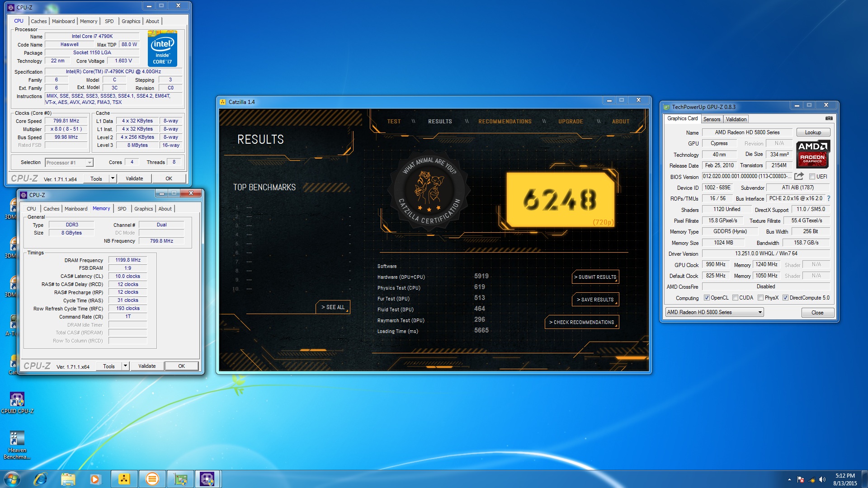Click the bus interface question mark icon
Screen dimensions: 868x488
[829, 198]
